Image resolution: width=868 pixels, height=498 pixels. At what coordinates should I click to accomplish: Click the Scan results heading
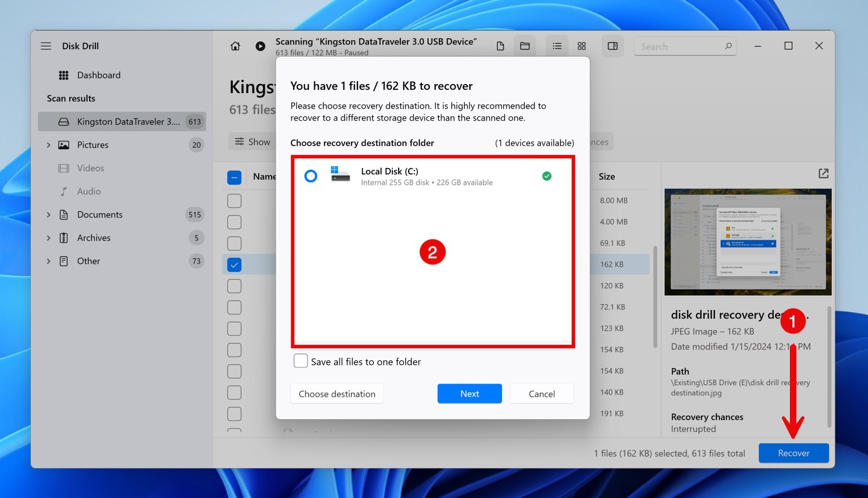pos(71,98)
